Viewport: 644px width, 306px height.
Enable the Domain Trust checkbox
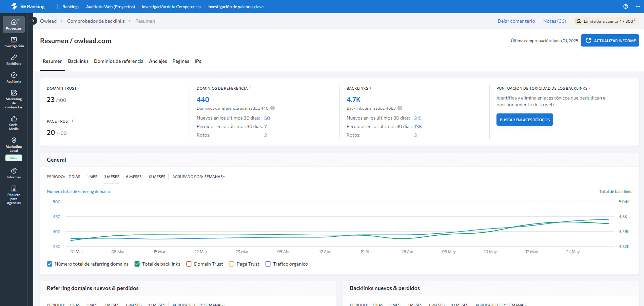pos(189,264)
